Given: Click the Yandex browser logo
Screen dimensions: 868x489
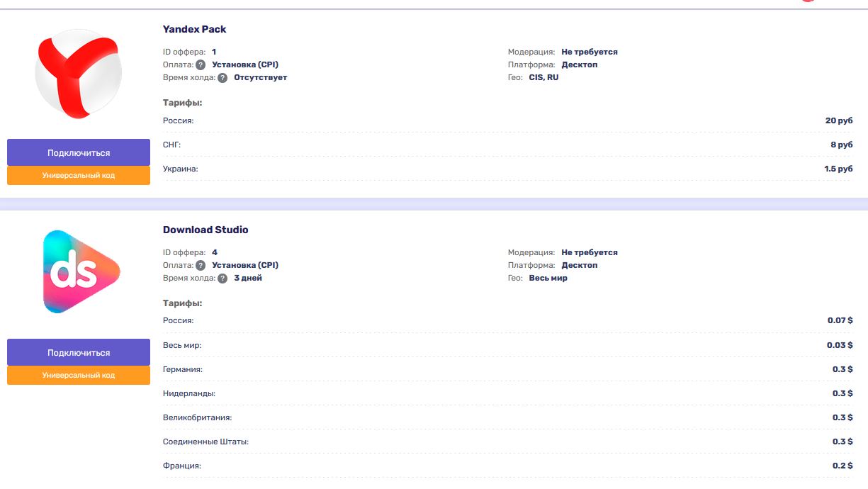Looking at the screenshot, I should point(78,74).
